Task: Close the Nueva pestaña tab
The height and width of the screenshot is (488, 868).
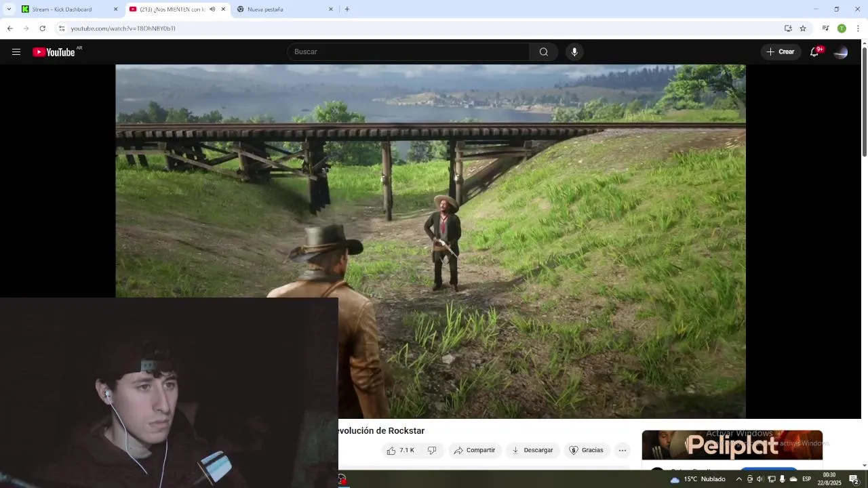Action: pos(331,9)
